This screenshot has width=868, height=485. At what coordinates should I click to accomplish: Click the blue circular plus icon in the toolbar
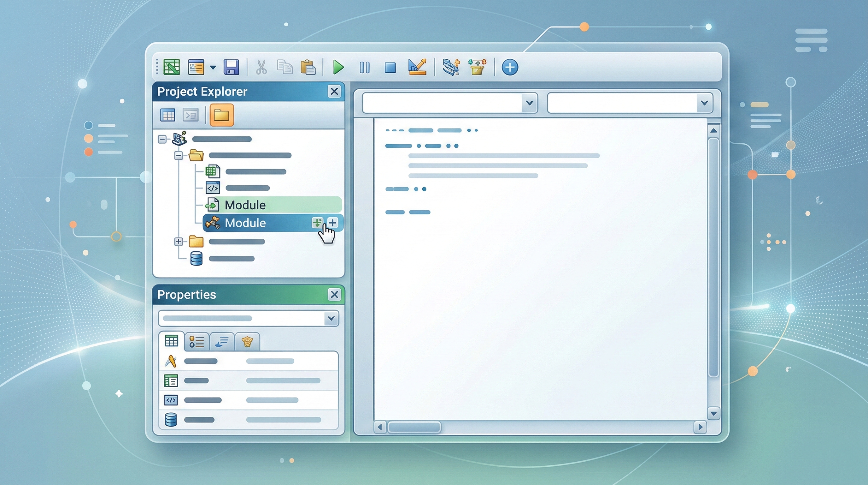509,67
